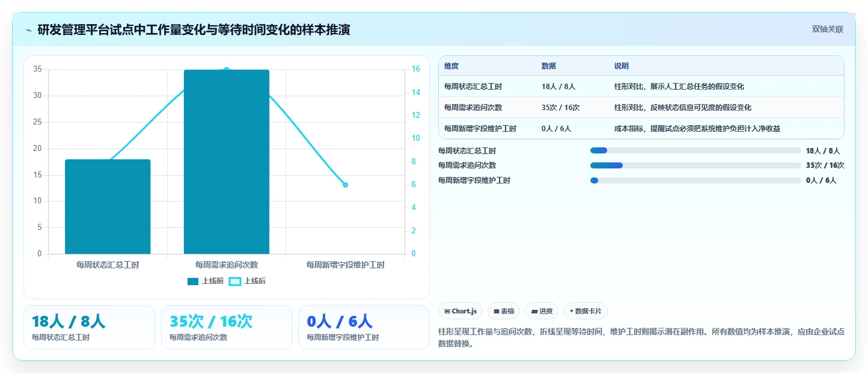The height and width of the screenshot is (373, 868).
Task: Select the 进度 tag chip
Action: 542,311
